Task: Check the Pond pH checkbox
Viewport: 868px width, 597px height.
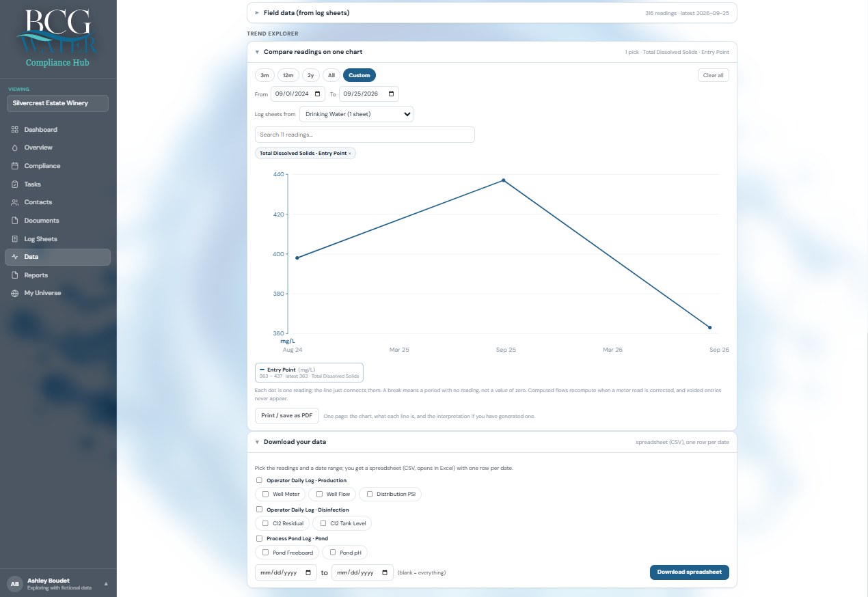Action: point(333,553)
